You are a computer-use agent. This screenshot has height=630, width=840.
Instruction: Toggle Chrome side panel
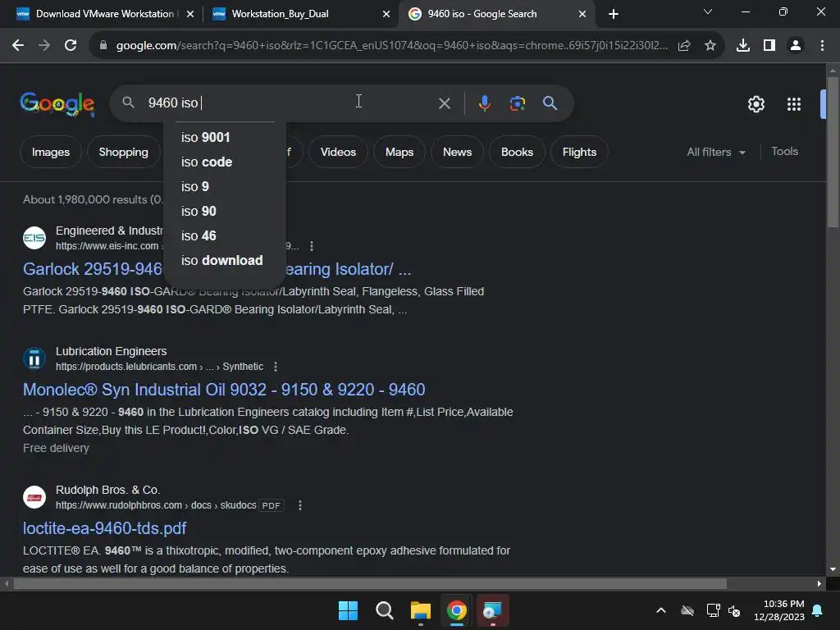click(769, 46)
